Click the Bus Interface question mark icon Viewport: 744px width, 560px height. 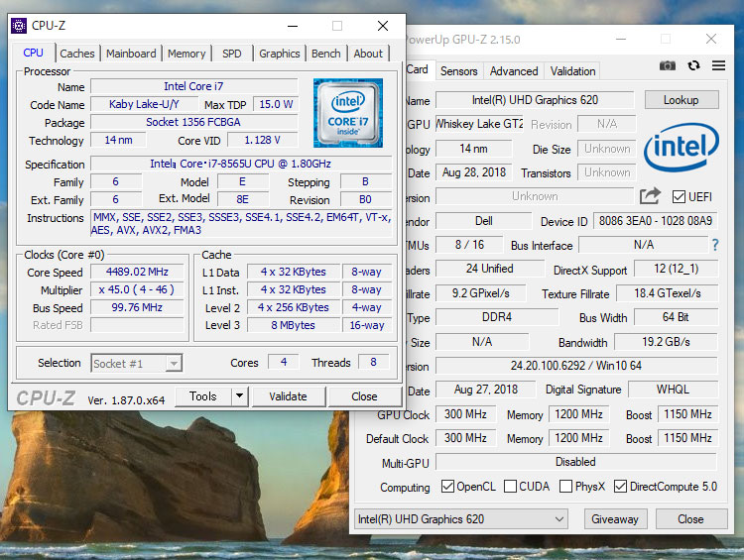click(x=715, y=245)
